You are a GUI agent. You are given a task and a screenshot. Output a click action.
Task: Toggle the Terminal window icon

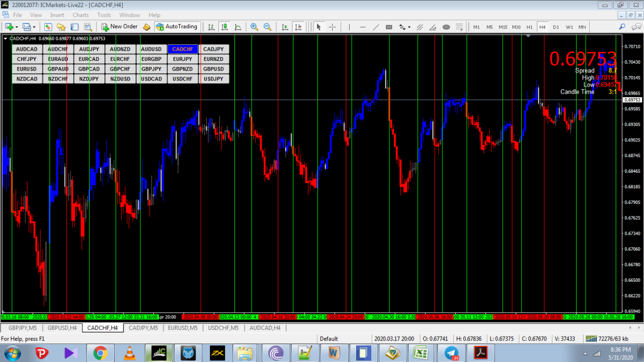click(74, 27)
